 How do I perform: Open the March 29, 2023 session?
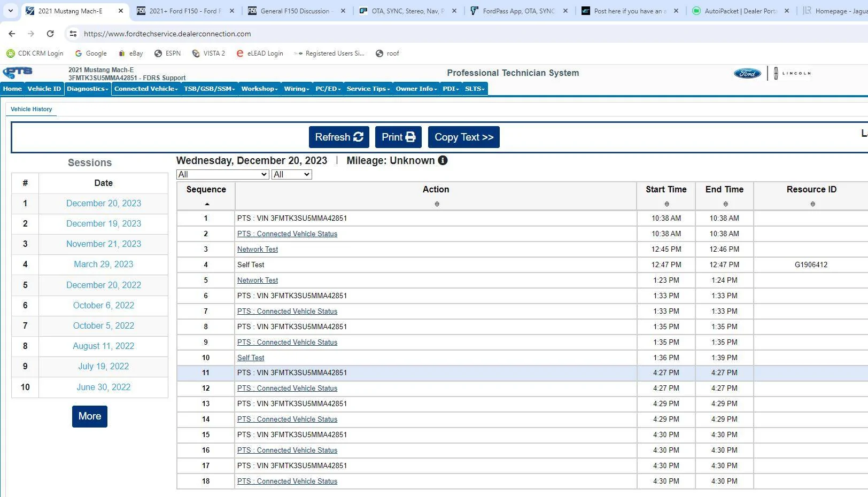click(x=104, y=264)
